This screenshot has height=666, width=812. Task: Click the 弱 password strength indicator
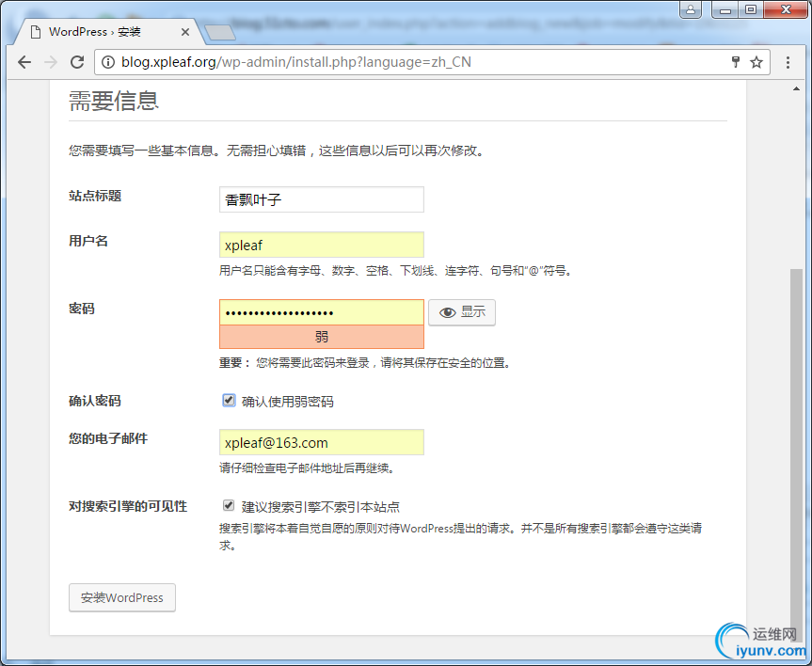point(322,337)
